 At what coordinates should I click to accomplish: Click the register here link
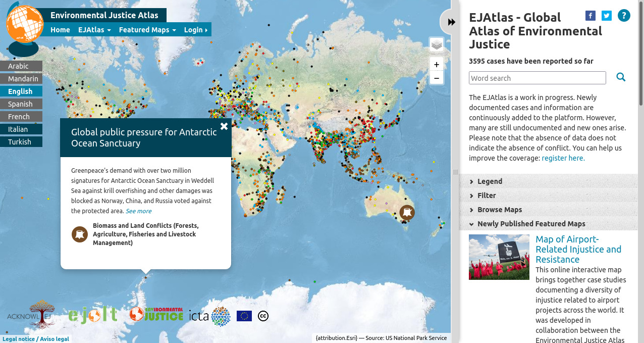click(562, 158)
